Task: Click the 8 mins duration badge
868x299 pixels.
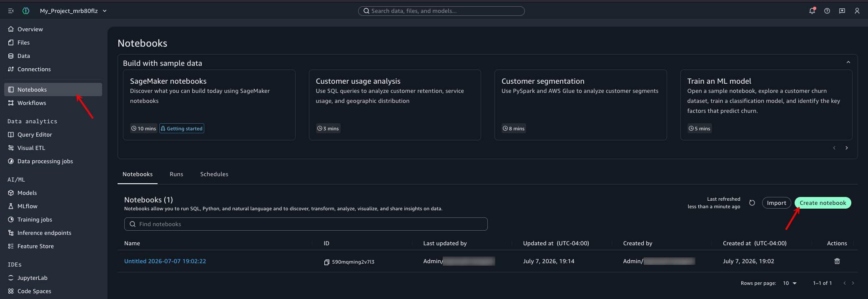Action: (x=514, y=128)
